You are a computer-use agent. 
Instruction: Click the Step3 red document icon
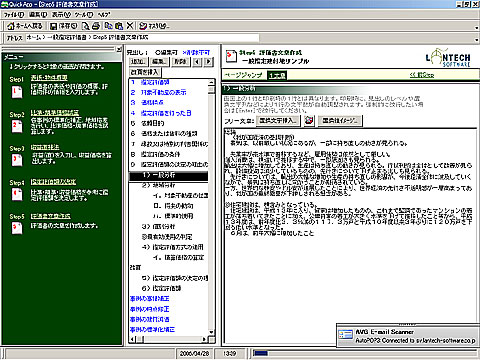17,160
